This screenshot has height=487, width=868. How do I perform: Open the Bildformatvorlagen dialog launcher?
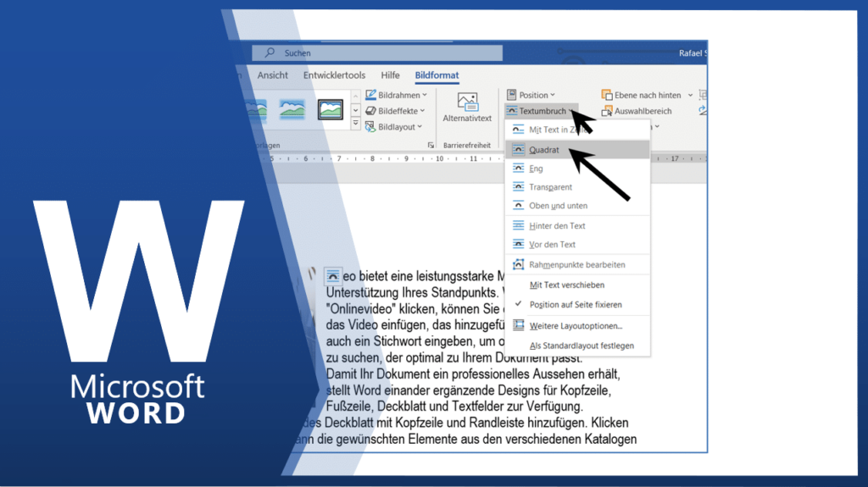431,145
